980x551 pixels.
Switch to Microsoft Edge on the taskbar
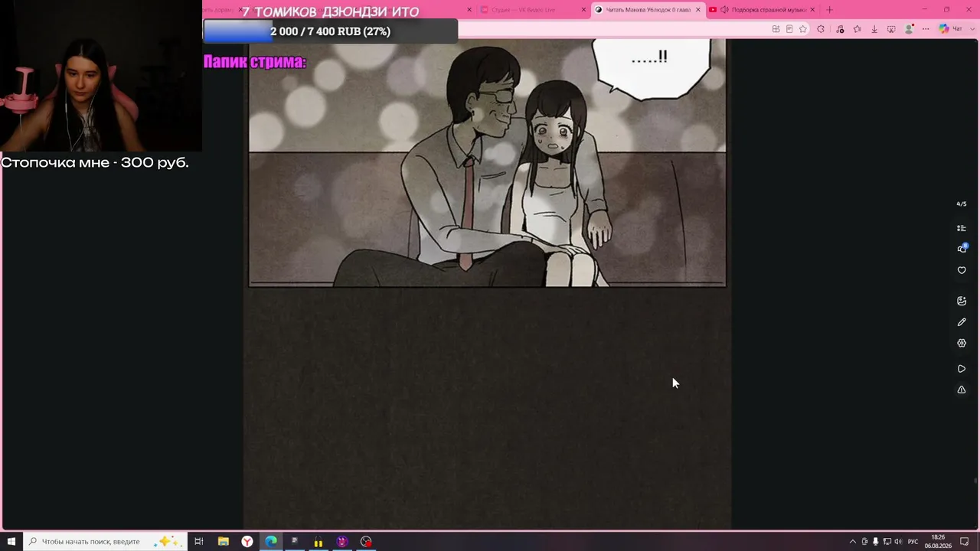271,542
